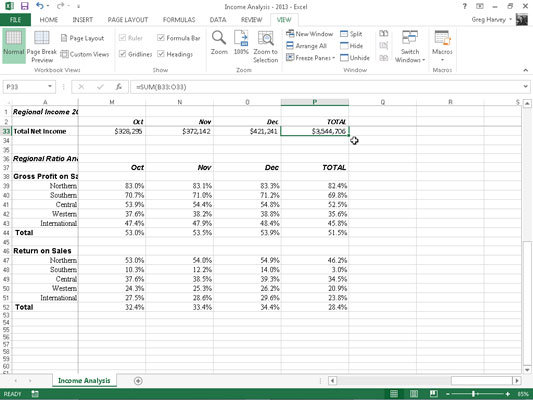Click the Arrange All button

307,46
